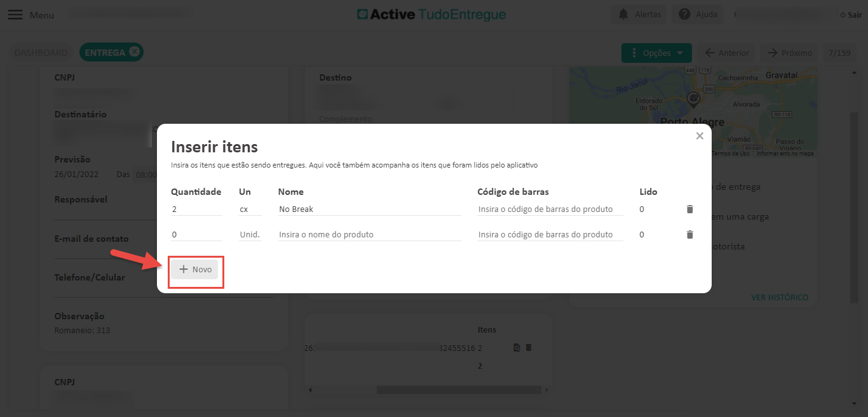This screenshot has width=868, height=417.
Task: Select the ENTREGA tab
Action: 105,53
